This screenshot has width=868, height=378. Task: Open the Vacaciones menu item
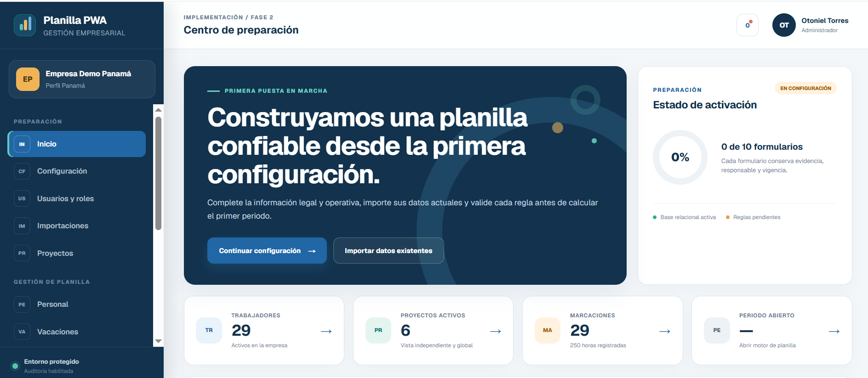tap(77, 332)
